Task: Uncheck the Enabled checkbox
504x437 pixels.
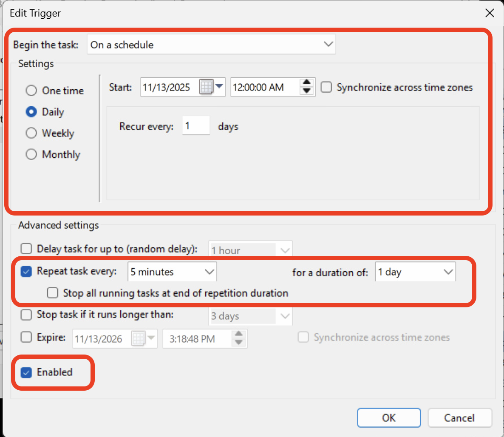Action: 26,372
